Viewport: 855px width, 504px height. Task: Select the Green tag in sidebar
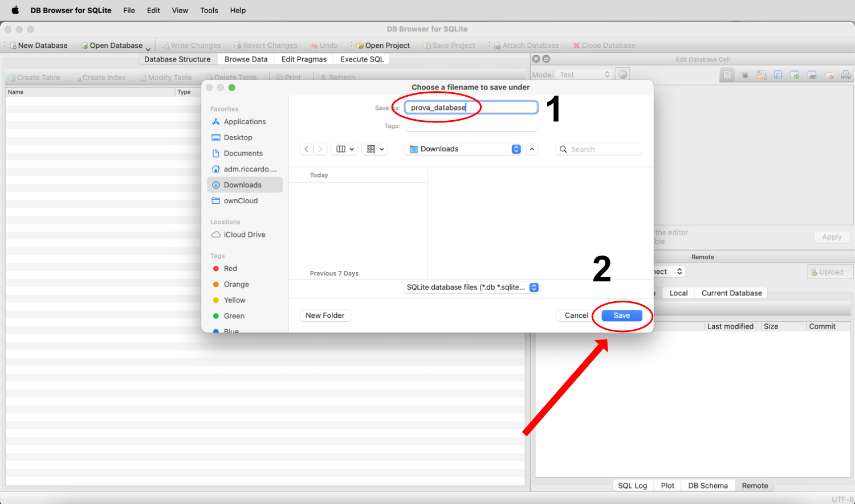coord(234,316)
